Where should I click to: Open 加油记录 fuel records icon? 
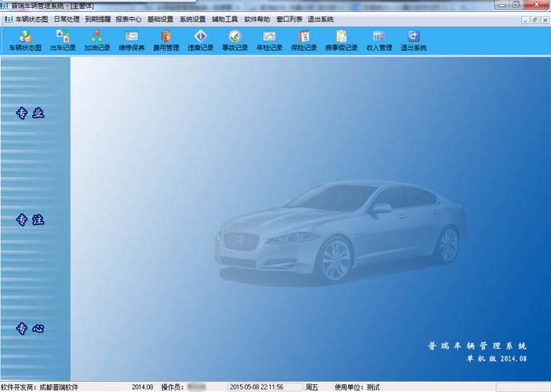click(x=97, y=40)
